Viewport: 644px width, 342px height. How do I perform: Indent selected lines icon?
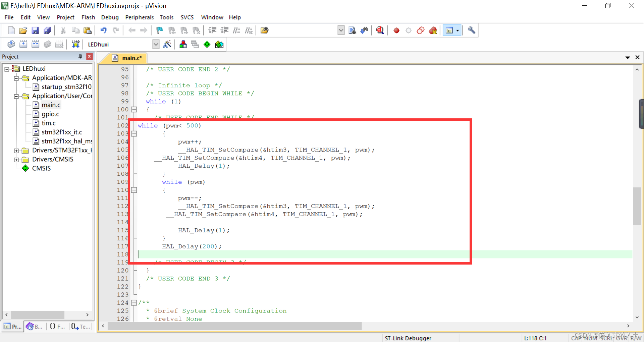click(212, 31)
